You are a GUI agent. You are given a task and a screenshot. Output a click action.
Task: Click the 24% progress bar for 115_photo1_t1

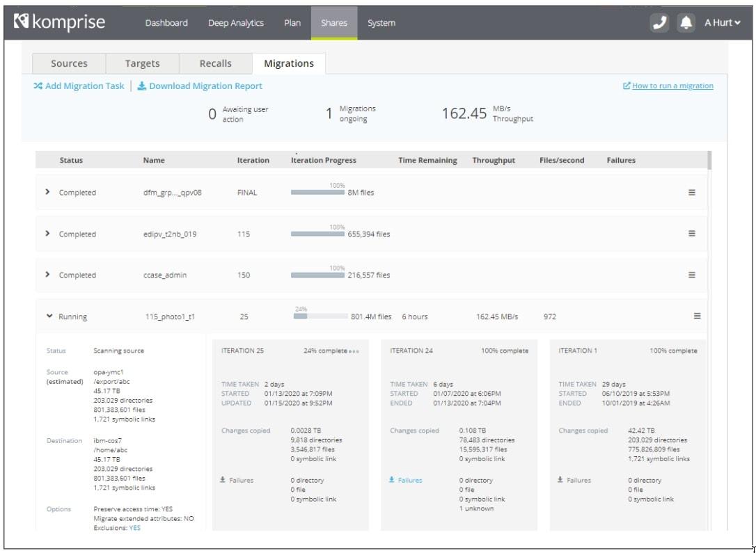click(x=320, y=316)
